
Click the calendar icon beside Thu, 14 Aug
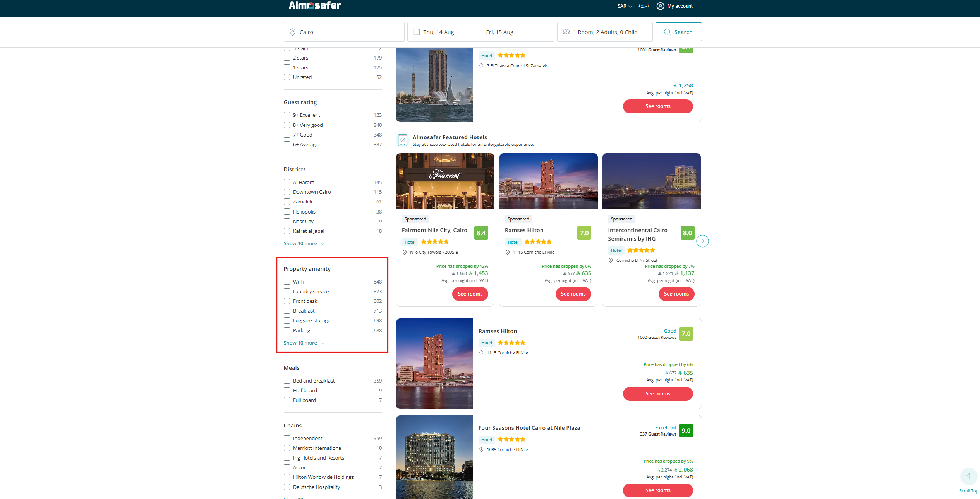(x=416, y=32)
